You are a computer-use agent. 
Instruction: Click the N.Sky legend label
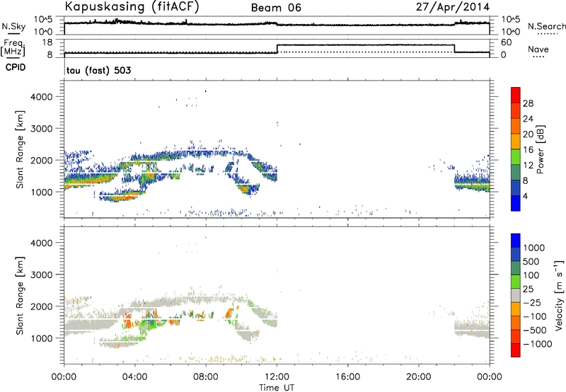pyautogui.click(x=13, y=26)
